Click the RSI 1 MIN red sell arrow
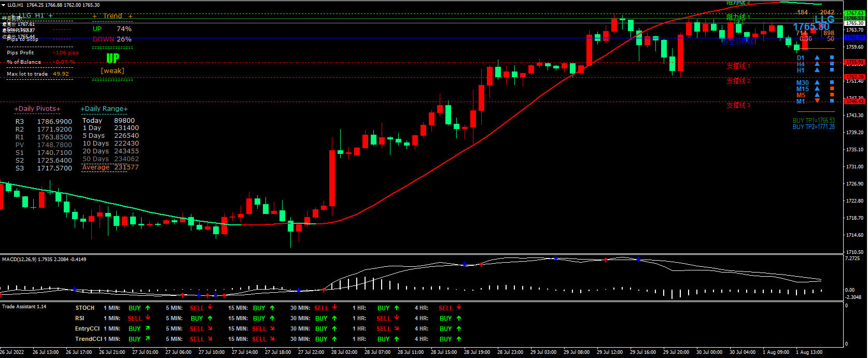The height and width of the screenshot is (358, 868). coord(148,318)
